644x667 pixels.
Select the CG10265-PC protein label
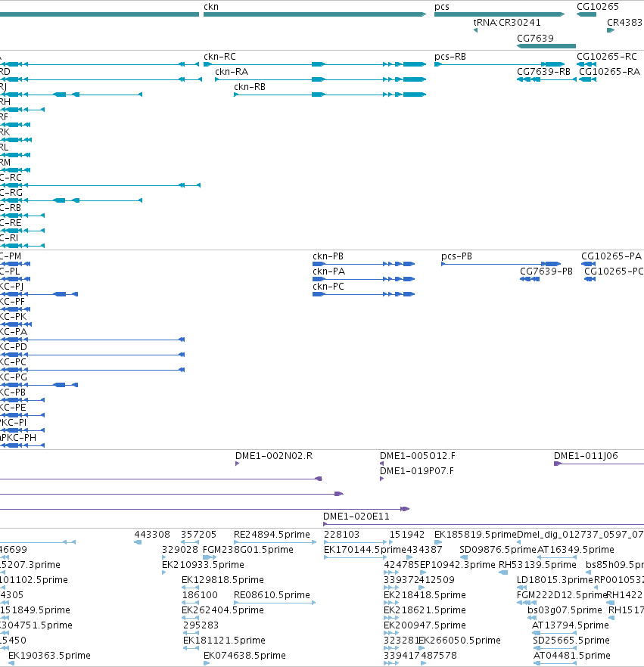tap(614, 271)
